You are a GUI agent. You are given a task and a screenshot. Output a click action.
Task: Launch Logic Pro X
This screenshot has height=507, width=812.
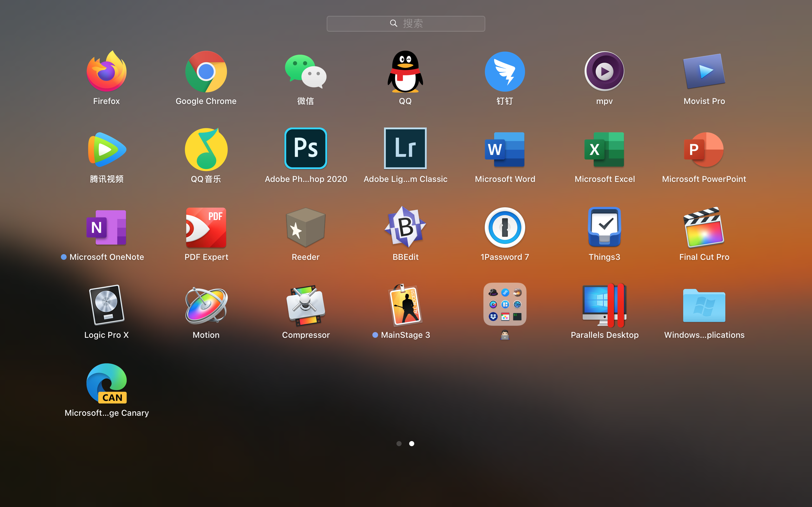coord(106,305)
